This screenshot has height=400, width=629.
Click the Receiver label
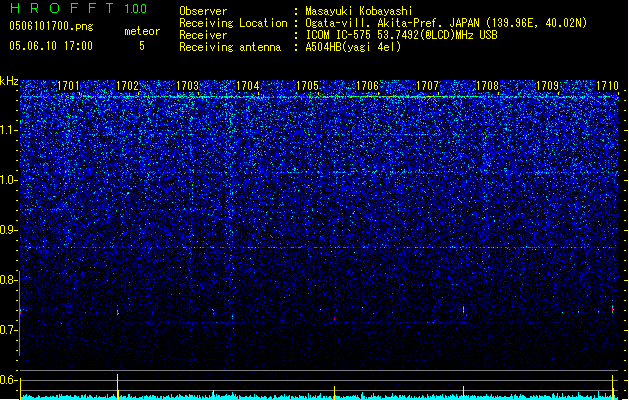click(x=203, y=35)
